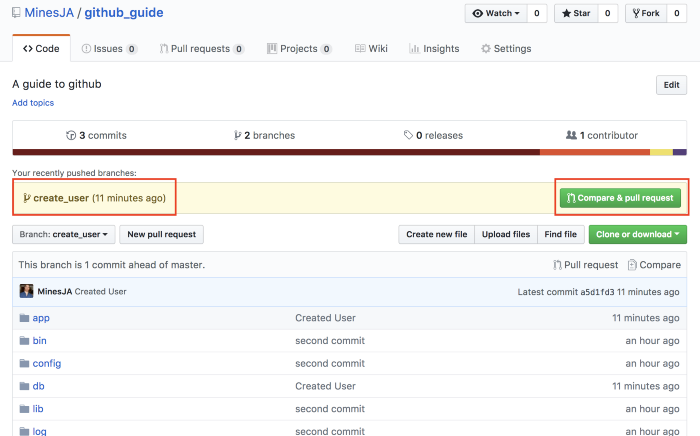Click the folder icon next to db
The image size is (700, 436).
24,386
